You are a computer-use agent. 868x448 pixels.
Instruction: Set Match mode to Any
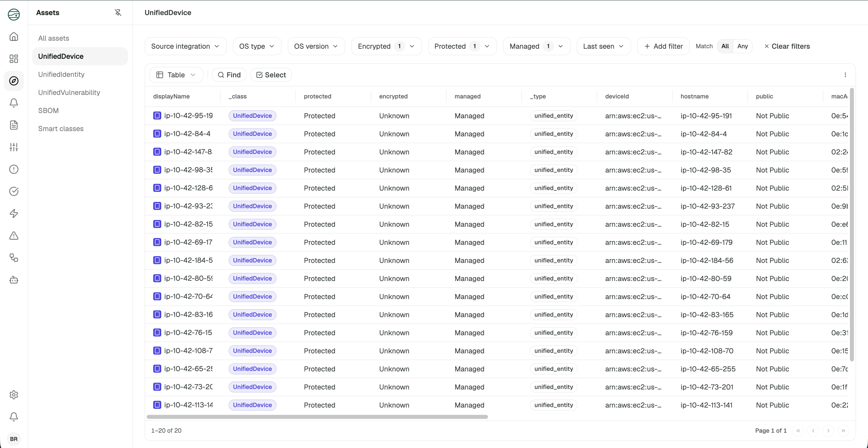pos(742,46)
